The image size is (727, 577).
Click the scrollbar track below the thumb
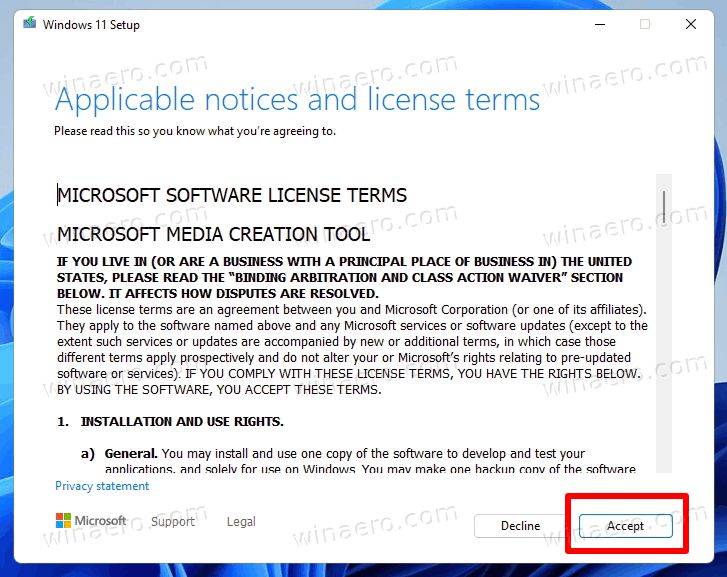click(664, 348)
